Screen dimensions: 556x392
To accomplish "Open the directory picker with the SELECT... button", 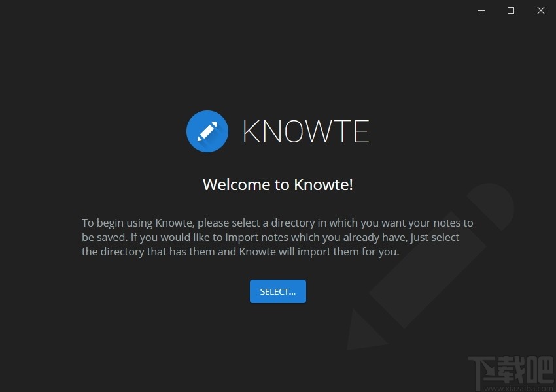I will click(x=277, y=291).
